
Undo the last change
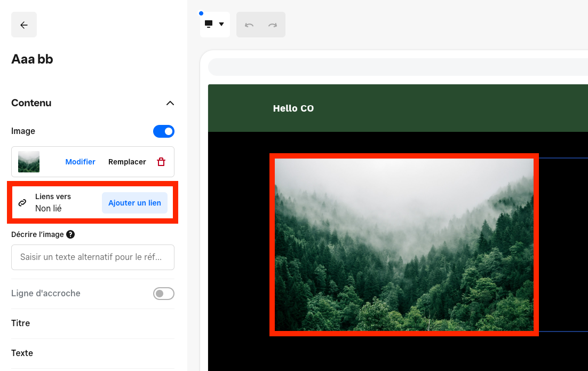pos(249,25)
